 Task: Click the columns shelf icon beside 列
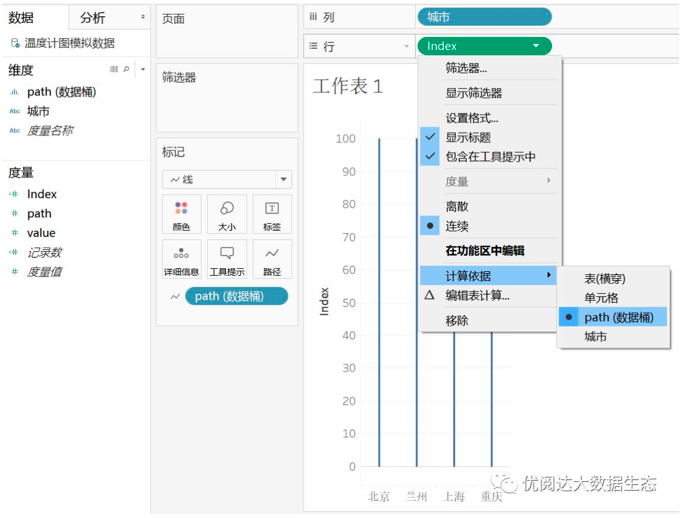313,17
